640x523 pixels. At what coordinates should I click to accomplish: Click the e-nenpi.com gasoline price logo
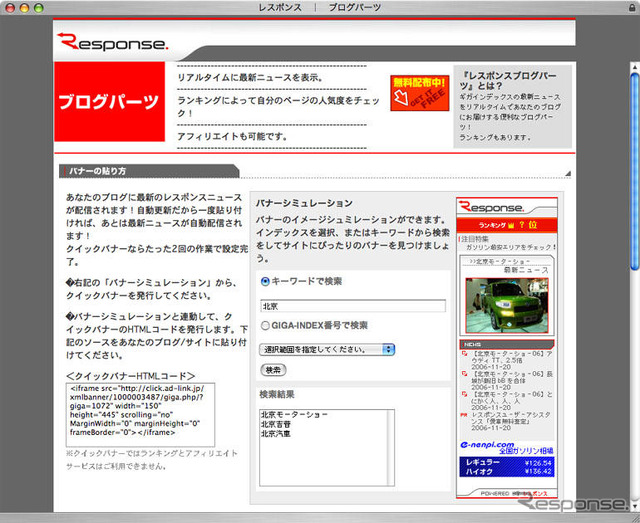click(487, 444)
